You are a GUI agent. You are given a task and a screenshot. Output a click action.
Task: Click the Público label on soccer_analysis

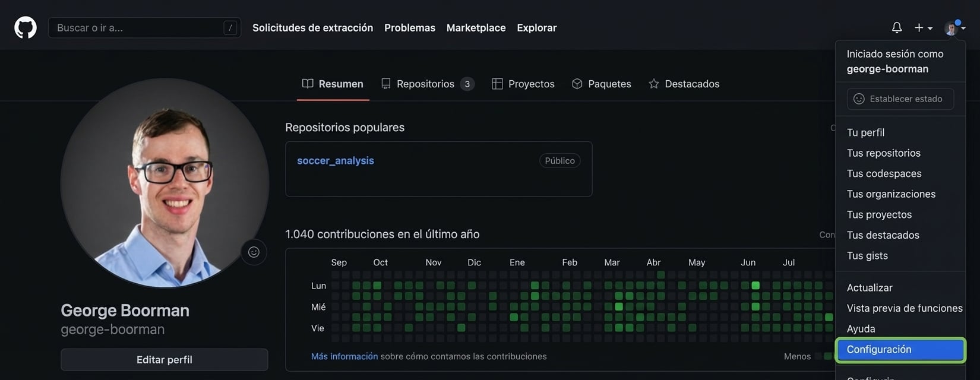pos(560,160)
